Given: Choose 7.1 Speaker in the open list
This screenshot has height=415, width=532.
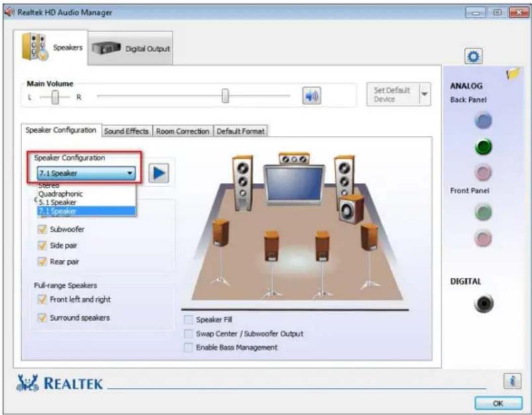Looking at the screenshot, I should click(x=86, y=211).
